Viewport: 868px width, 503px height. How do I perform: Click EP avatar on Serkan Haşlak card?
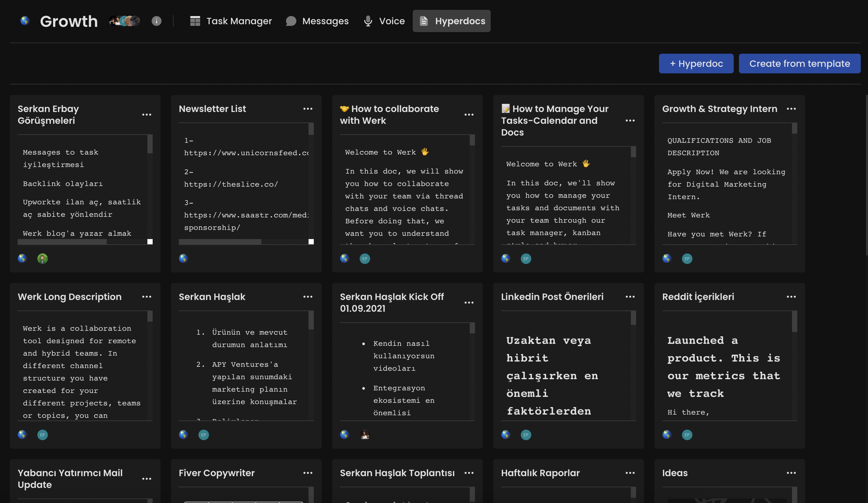point(203,435)
